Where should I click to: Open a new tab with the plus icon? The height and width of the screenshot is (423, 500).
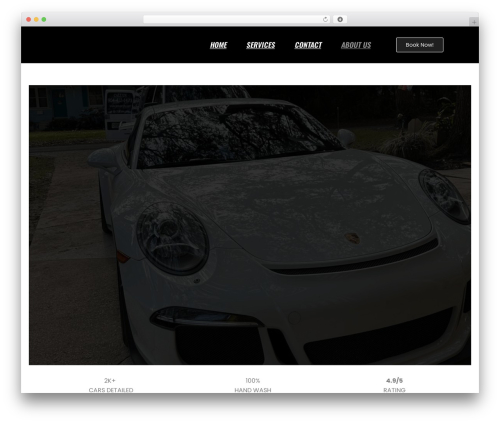[474, 22]
